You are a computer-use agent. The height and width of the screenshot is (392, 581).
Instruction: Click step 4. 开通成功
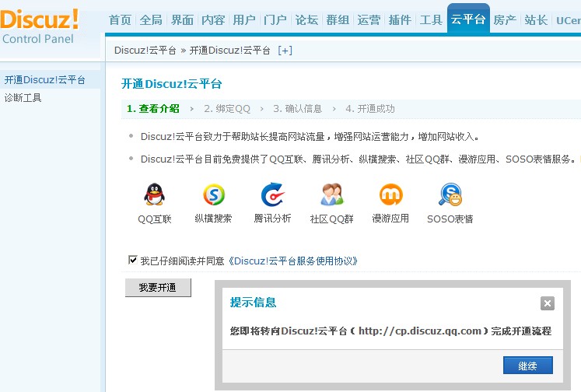370,109
